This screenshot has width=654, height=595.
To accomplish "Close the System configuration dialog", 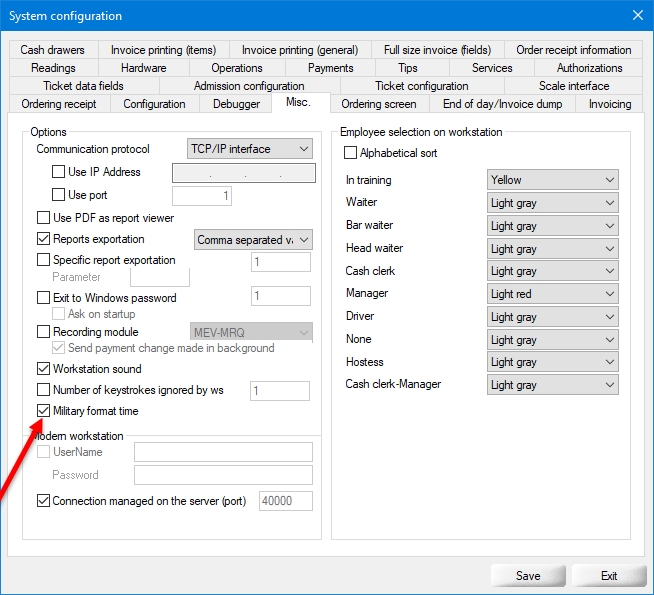I will (637, 15).
